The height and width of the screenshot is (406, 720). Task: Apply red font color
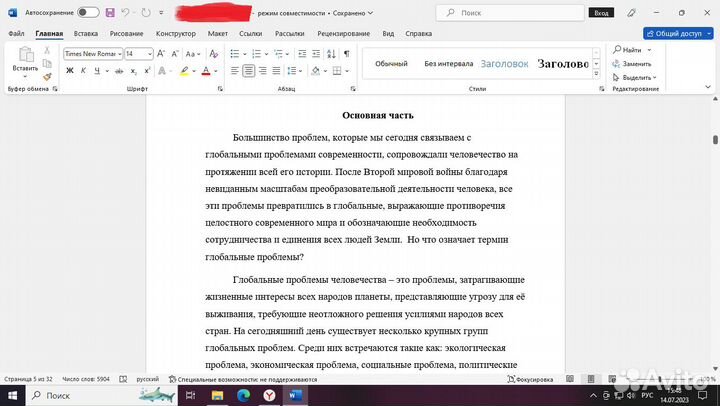pyautogui.click(x=206, y=71)
